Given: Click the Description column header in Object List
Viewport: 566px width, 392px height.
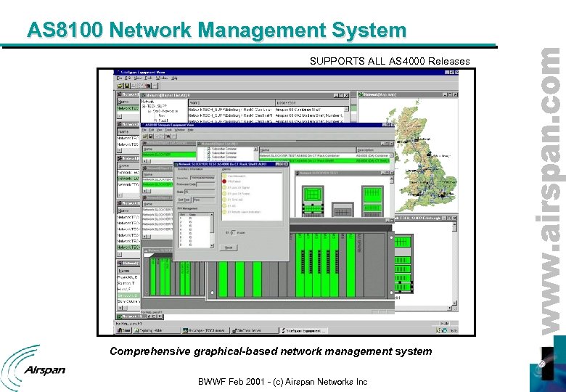Looking at the screenshot, I should 313,102.
